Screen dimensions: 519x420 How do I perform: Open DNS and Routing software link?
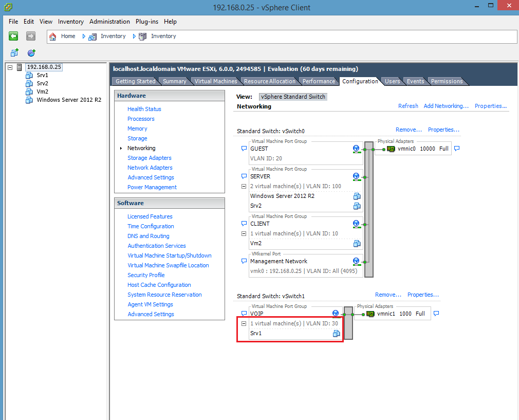point(149,236)
